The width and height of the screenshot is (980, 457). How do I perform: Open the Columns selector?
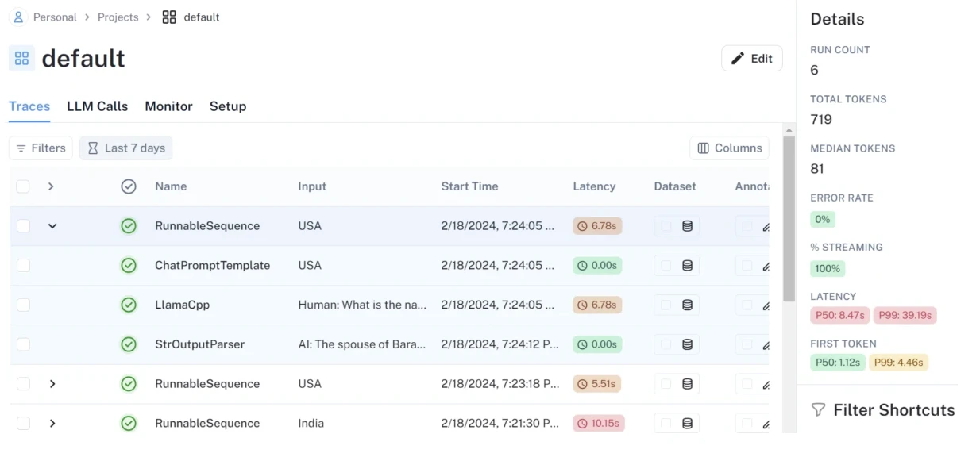point(730,148)
